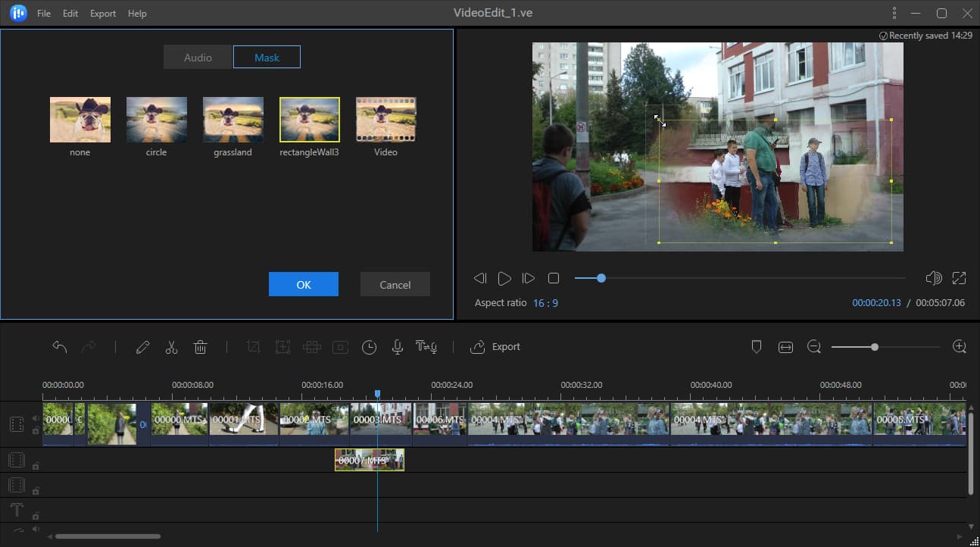
Task: Click the timeline zoom slider handle
Action: [875, 347]
